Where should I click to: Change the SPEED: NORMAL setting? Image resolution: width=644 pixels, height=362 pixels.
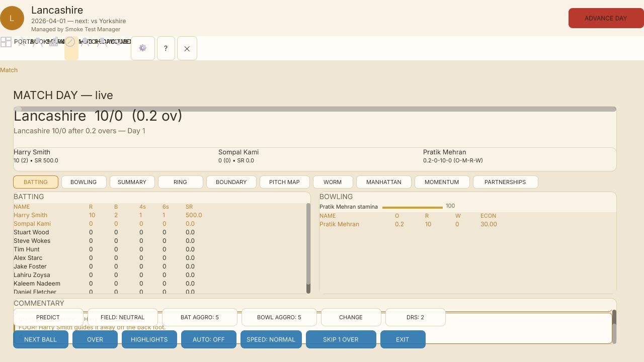(271, 339)
